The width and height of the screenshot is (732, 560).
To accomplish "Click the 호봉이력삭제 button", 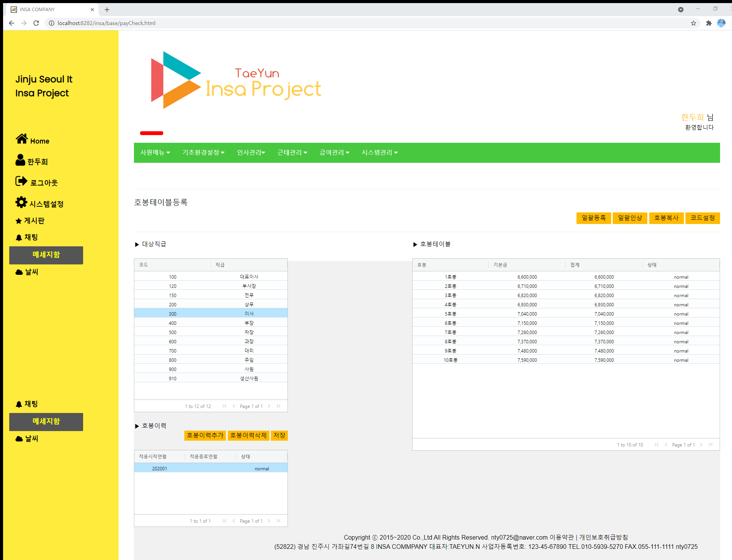I will click(248, 435).
